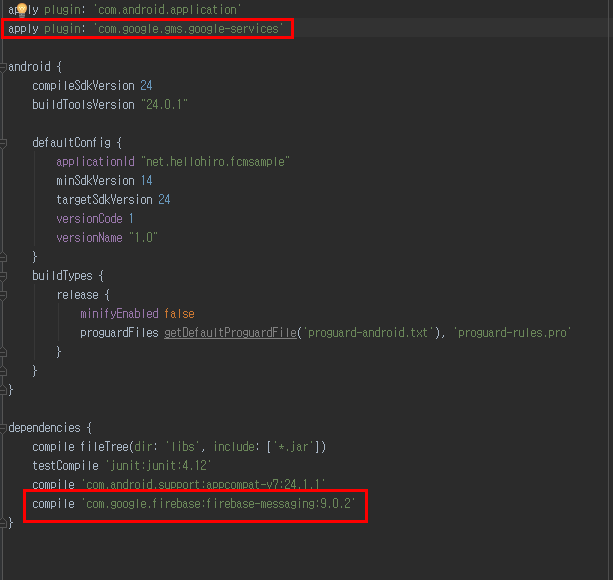
Task: Click the 'junit:junit:4.12' dependency string
Action: click(158, 465)
